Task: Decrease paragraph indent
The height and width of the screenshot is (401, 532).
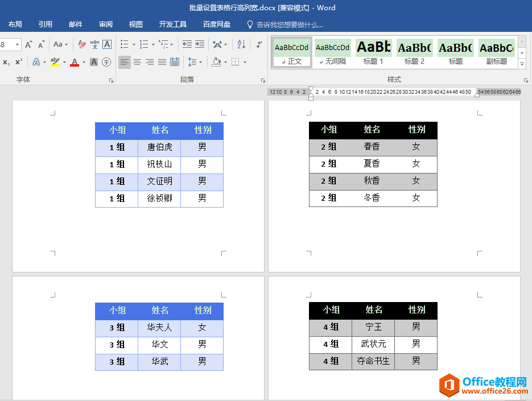Action: click(x=187, y=44)
